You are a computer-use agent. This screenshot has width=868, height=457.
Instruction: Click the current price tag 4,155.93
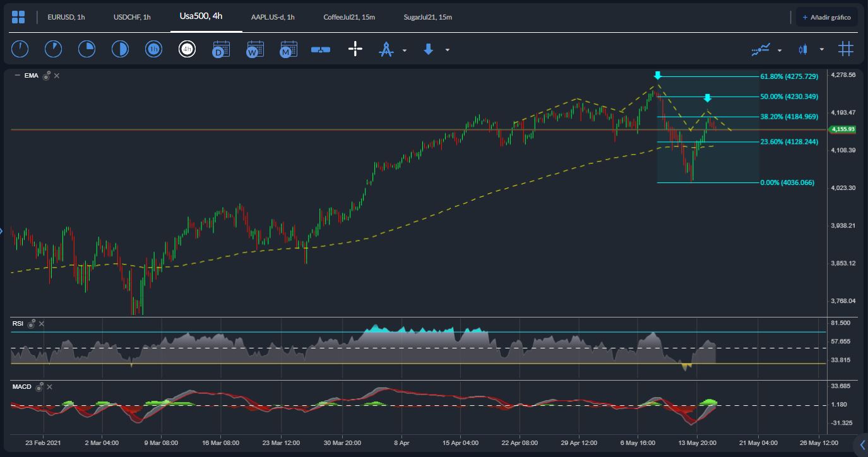click(x=843, y=129)
